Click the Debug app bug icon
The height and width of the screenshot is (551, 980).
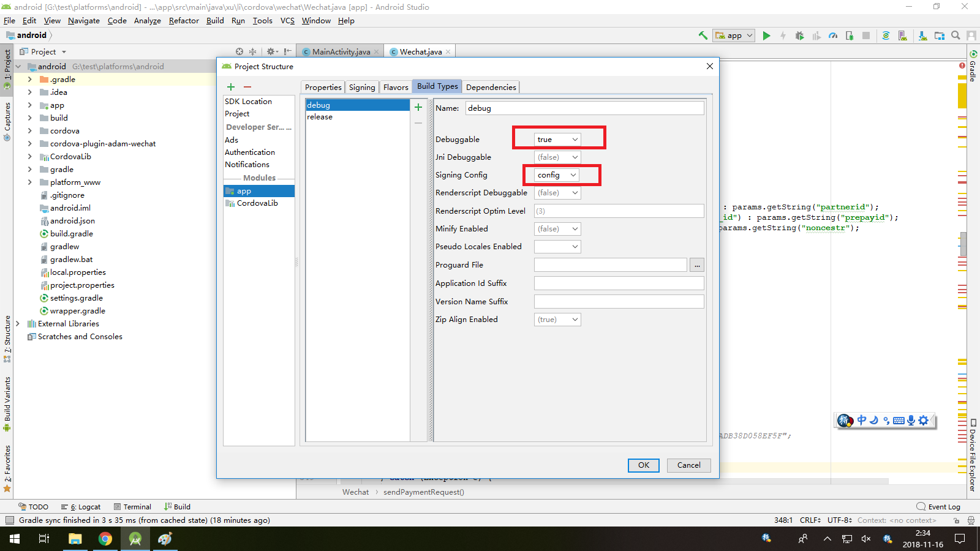799,36
